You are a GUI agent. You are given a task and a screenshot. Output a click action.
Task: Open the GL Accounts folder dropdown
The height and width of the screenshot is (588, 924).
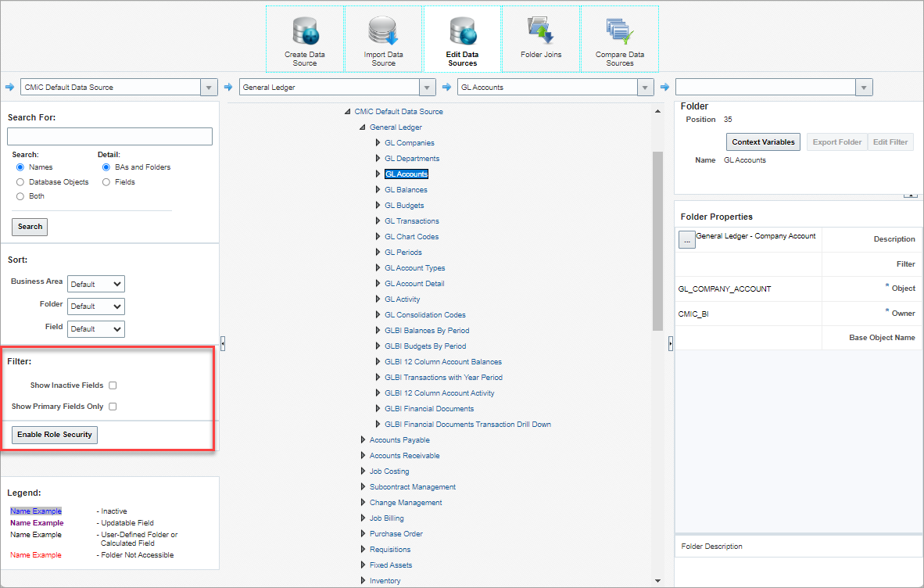point(645,88)
